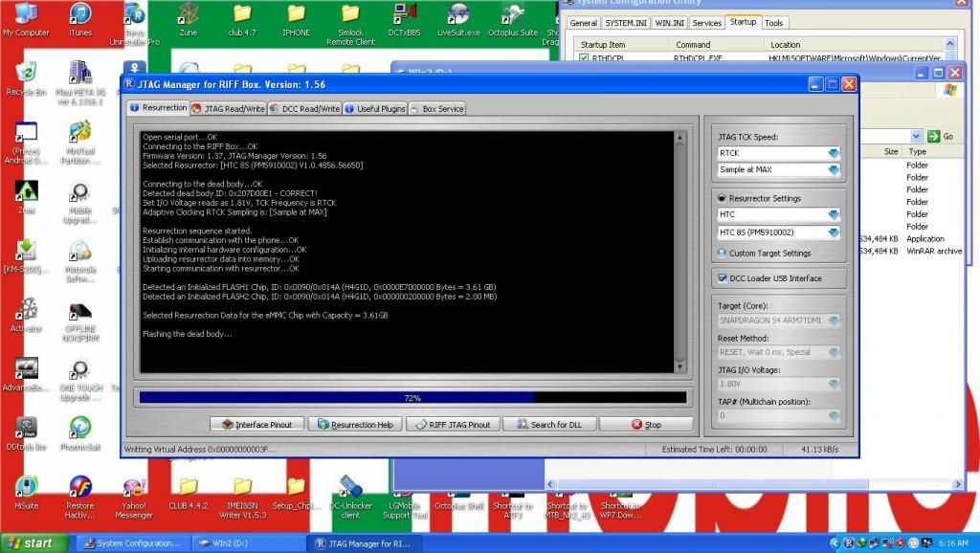Launch the Activator desktop shortcut
The height and width of the screenshot is (553, 980).
click(x=26, y=315)
